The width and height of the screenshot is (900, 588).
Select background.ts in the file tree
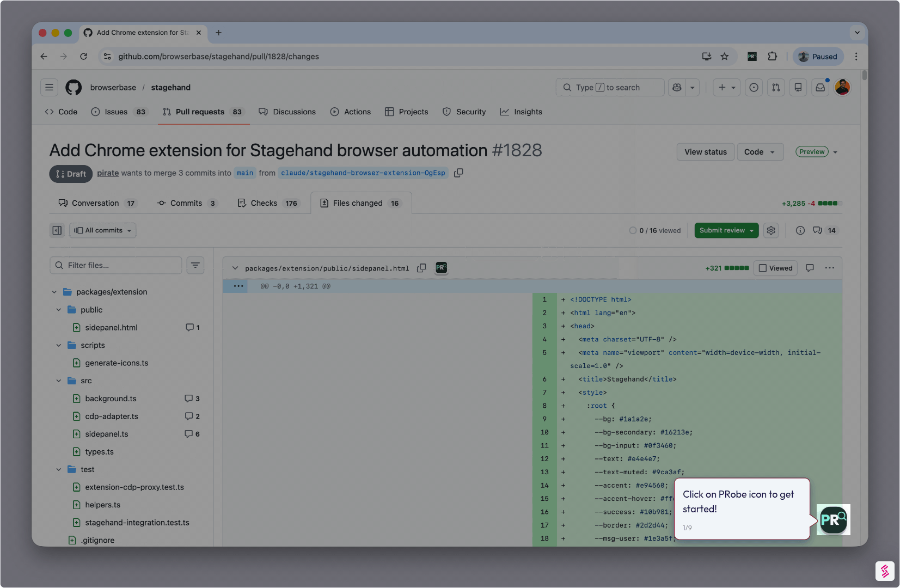111,399
